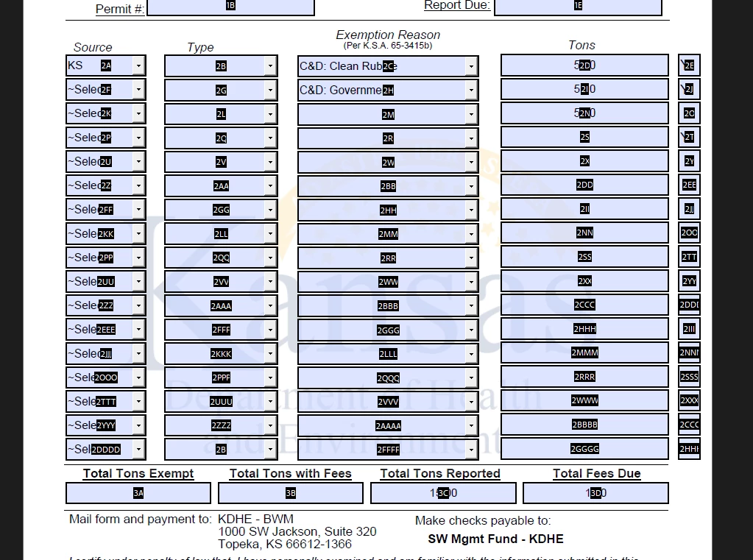Toggle the checkbox labeled 2JJ
Viewport: 753px width, 560px height.
pyautogui.click(x=689, y=209)
